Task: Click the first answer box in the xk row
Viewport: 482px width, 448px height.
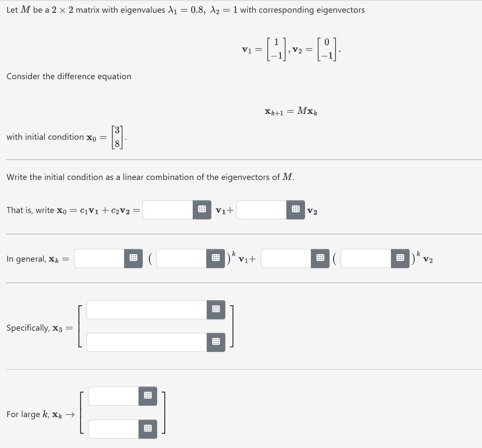Action: (98, 258)
